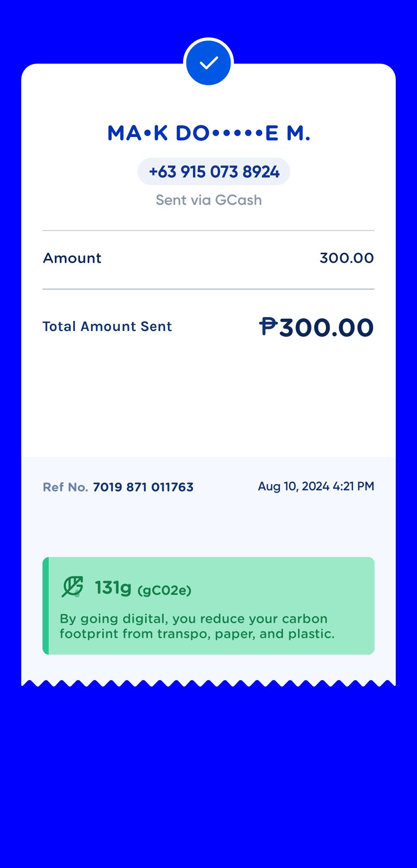417x868 pixels.
Task: Tap the Ref No. label
Action: (65, 487)
